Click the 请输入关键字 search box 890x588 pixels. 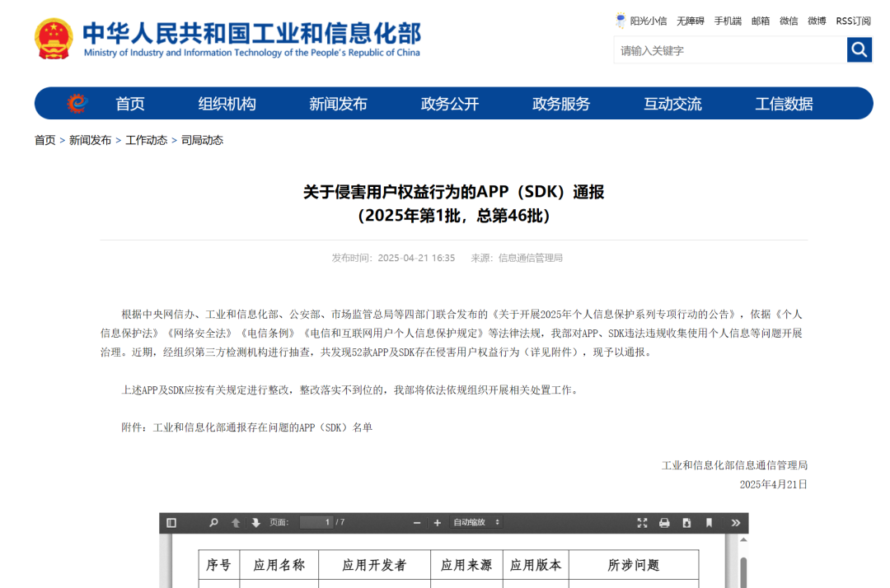(x=730, y=50)
